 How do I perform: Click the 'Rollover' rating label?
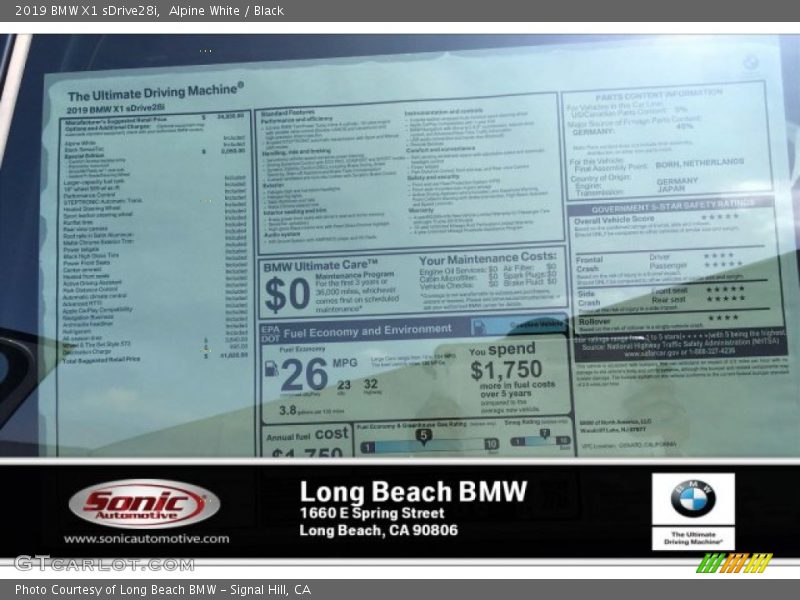pos(594,321)
